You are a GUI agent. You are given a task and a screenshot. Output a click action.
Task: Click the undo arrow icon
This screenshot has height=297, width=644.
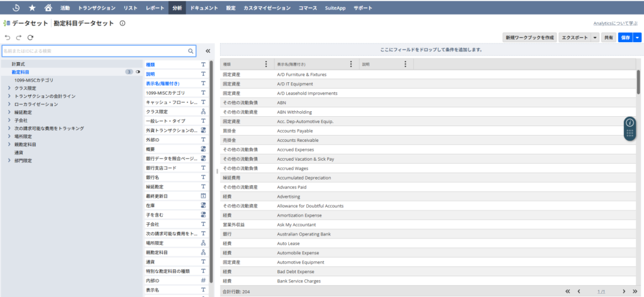point(8,38)
